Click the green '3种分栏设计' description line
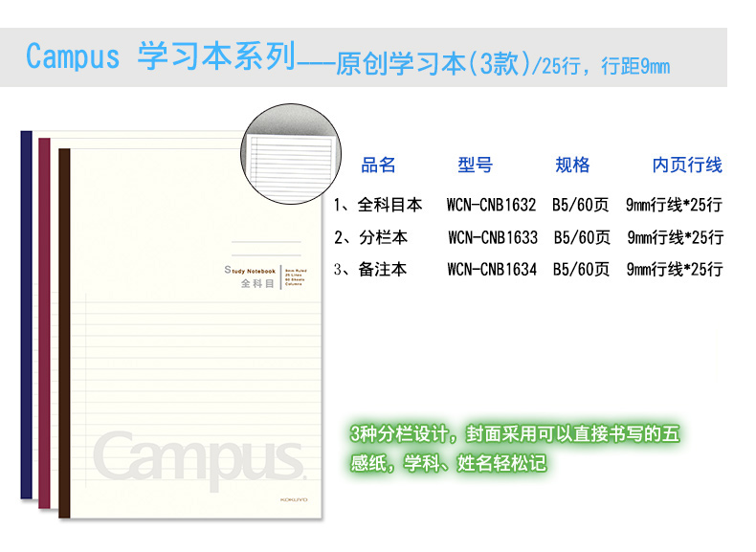Image resolution: width=756 pixels, height=552 pixels. pos(515,434)
